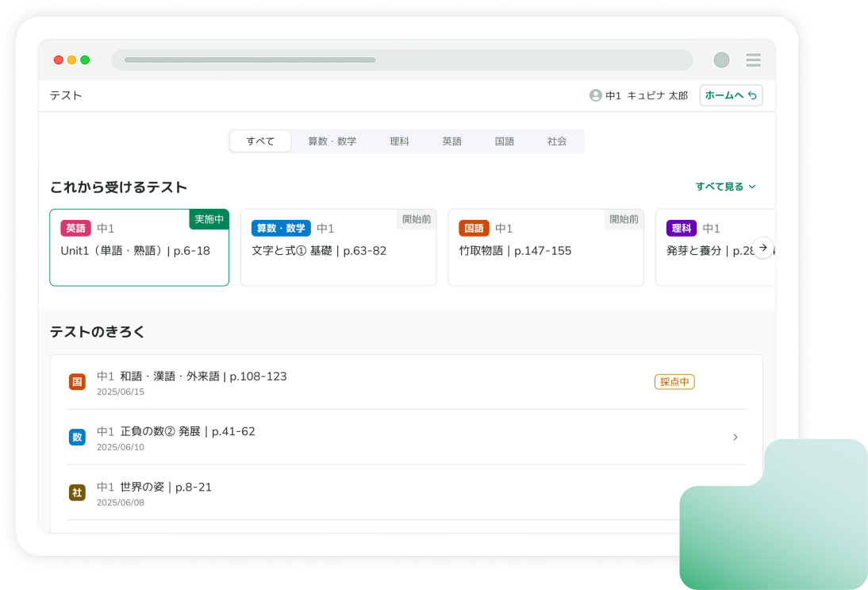
Task: Click the テスト page title
Action: tap(66, 95)
